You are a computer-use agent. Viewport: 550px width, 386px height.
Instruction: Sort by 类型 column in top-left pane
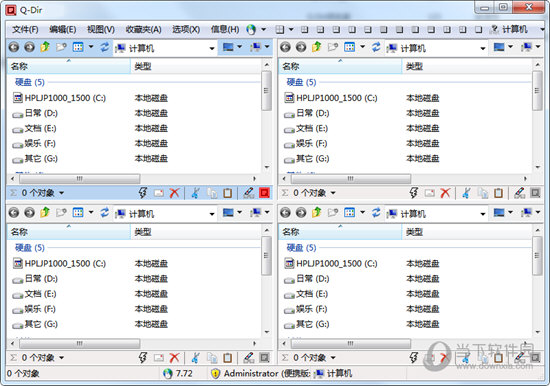pyautogui.click(x=196, y=66)
